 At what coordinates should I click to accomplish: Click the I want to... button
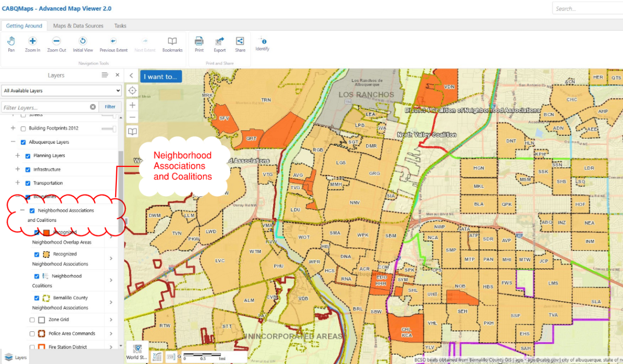pyautogui.click(x=160, y=77)
